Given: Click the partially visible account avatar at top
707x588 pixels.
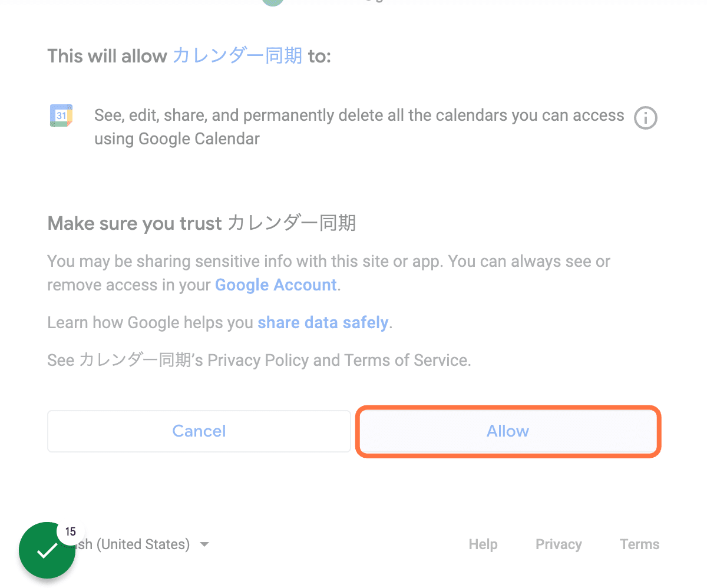Looking at the screenshot, I should click(x=273, y=2).
